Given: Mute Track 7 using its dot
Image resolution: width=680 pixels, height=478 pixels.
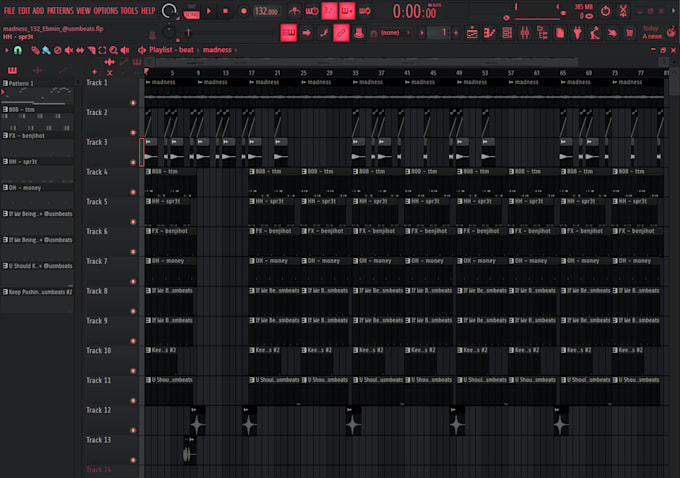Looking at the screenshot, I should pyautogui.click(x=133, y=282).
